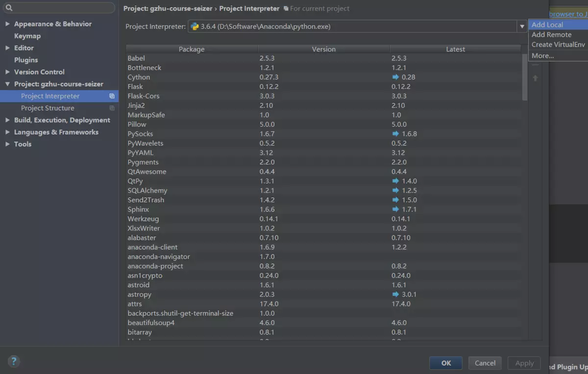Select the backports.shutil-get-terminal-size row

324,313
